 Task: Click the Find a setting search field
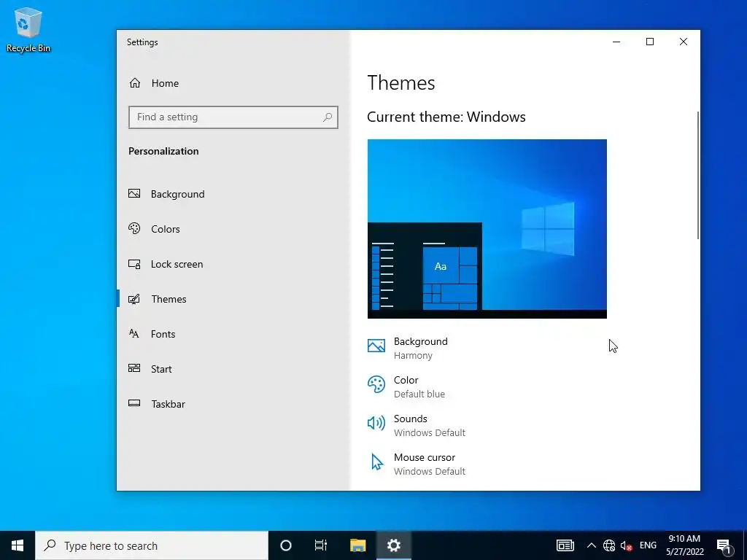[x=233, y=117]
